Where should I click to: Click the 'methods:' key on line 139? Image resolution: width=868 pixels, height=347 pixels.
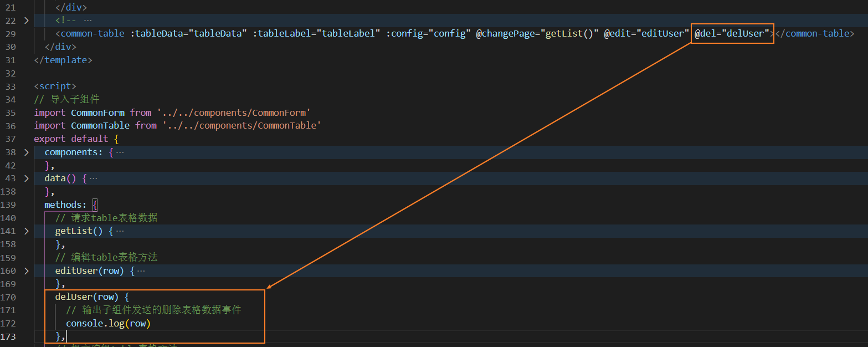(66, 205)
